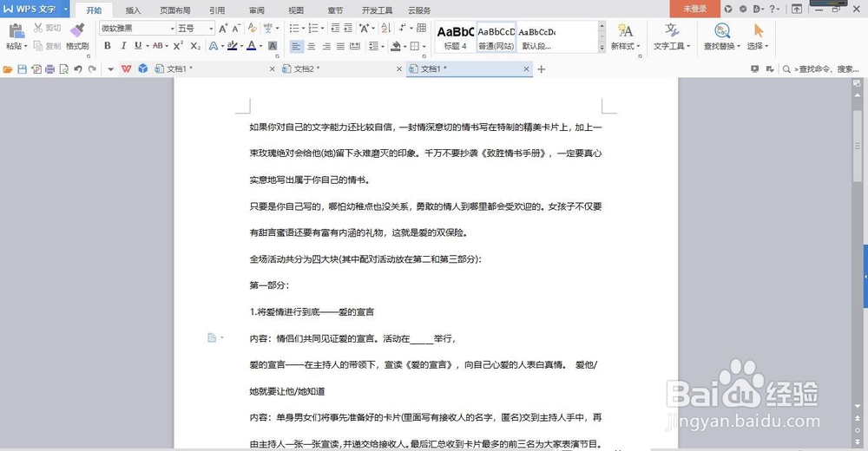Click the sort A-Z icon
This screenshot has width=868, height=451.
coord(386,29)
